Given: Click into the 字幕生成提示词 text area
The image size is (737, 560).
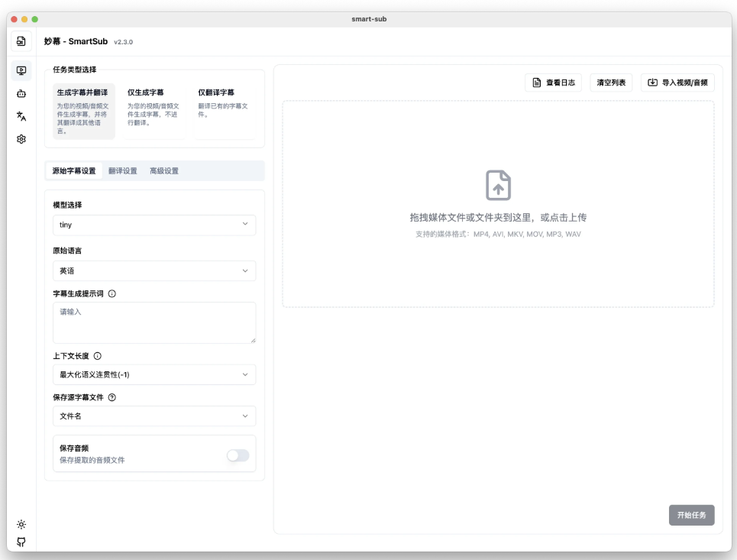Looking at the screenshot, I should (x=154, y=322).
